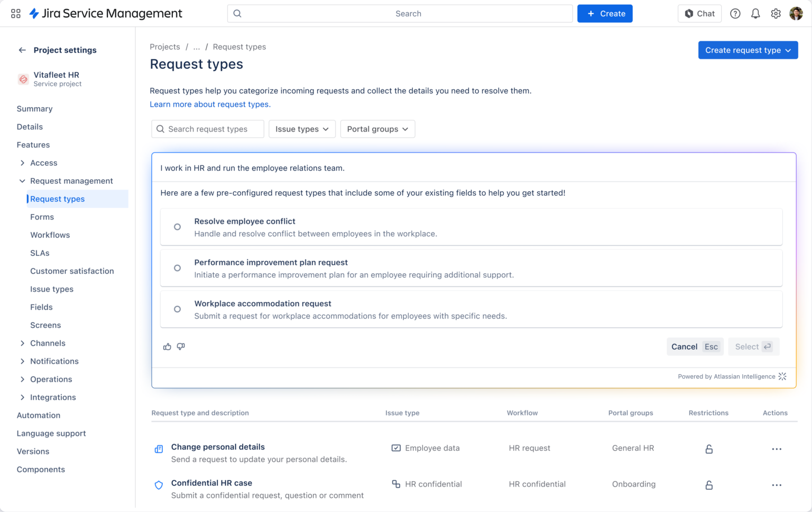This screenshot has height=512, width=812.
Task: Open Learn more about request types
Action: (x=209, y=104)
